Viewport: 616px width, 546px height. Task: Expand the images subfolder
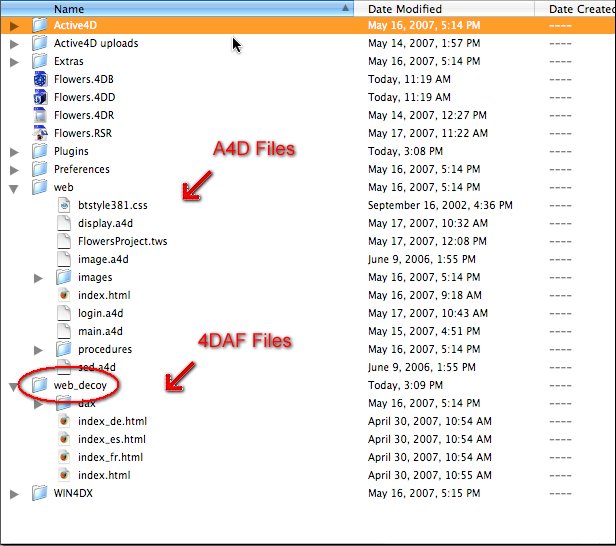click(x=38, y=277)
